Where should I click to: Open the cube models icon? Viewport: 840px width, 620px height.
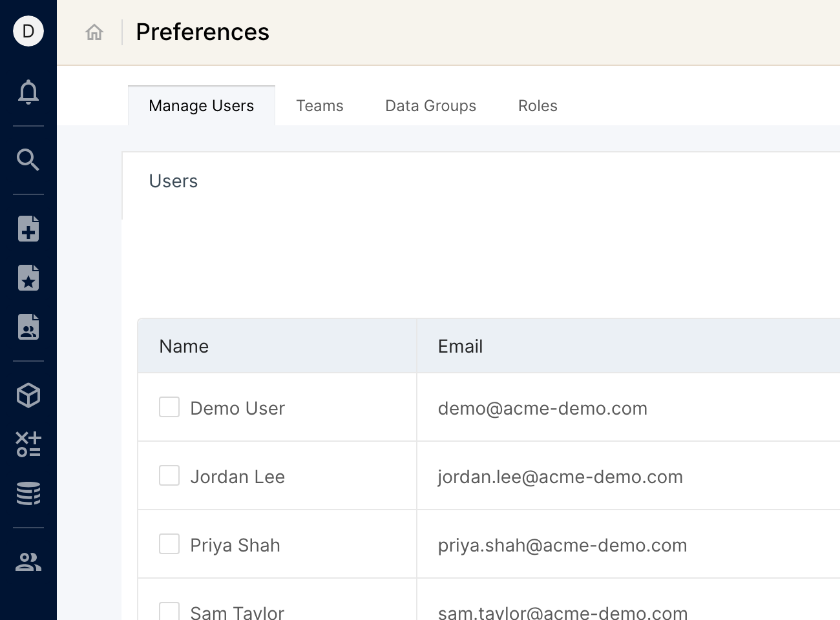click(28, 395)
